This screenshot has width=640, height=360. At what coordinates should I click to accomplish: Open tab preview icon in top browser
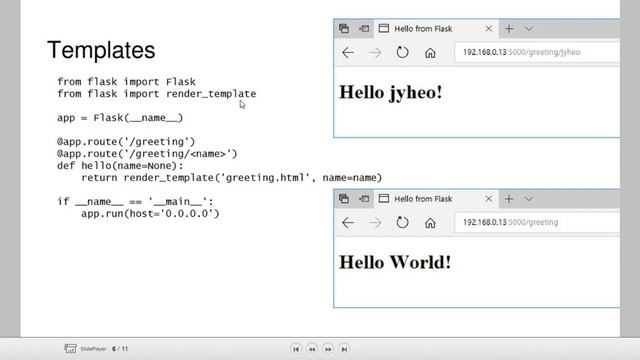coord(344,29)
